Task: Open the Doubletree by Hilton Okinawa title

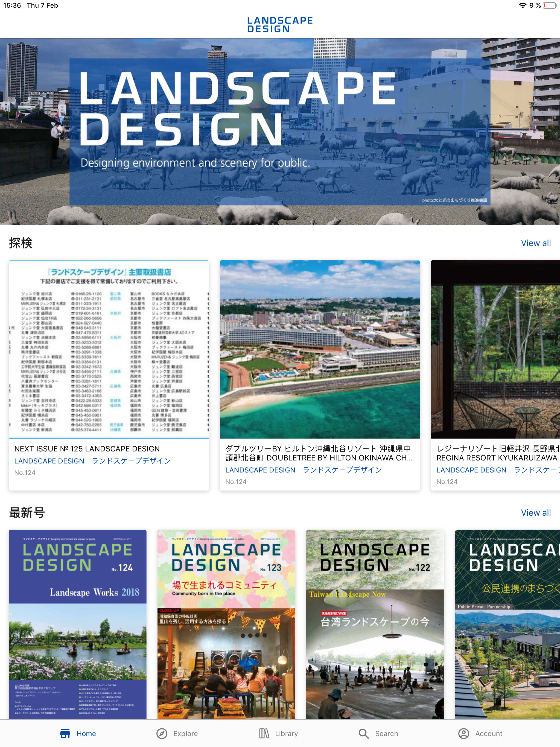Action: [319, 453]
